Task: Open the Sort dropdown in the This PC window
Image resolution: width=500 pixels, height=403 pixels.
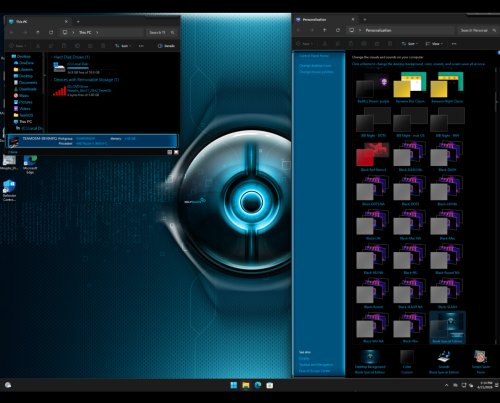Action: click(123, 46)
